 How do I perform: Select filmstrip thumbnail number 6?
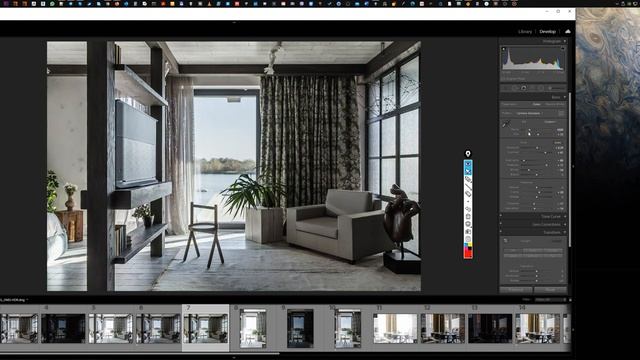158,328
